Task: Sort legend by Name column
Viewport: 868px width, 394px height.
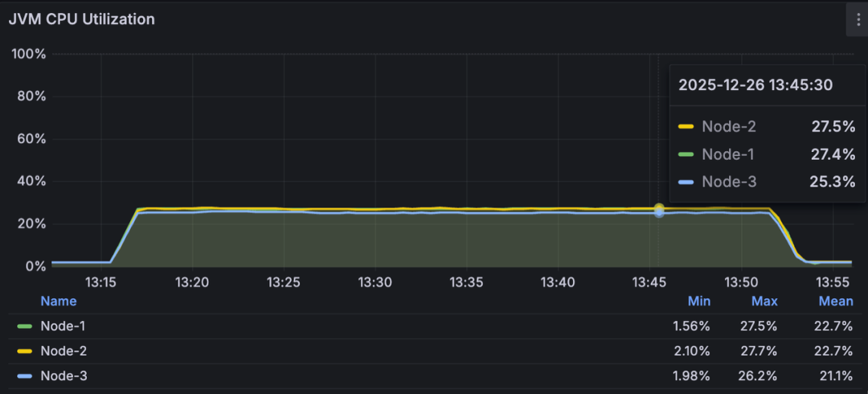Action: click(59, 302)
